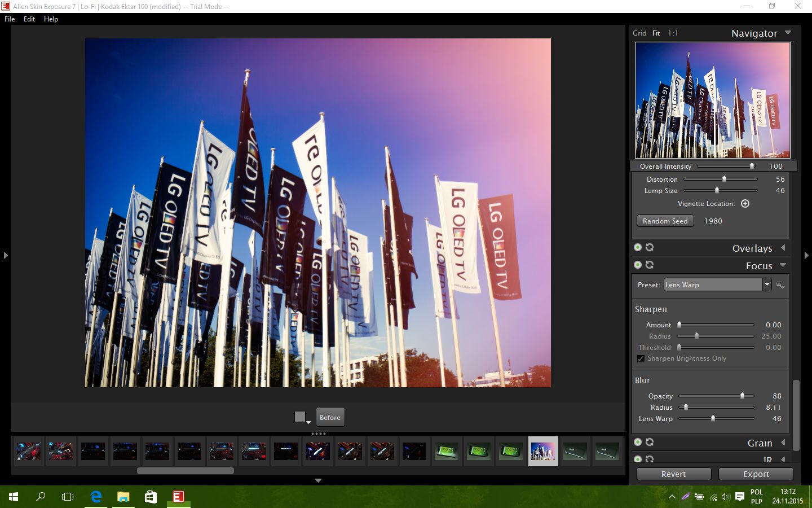Screen dimensions: 812x508
Task: Toggle the IR panel enable dot
Action: tap(638, 459)
